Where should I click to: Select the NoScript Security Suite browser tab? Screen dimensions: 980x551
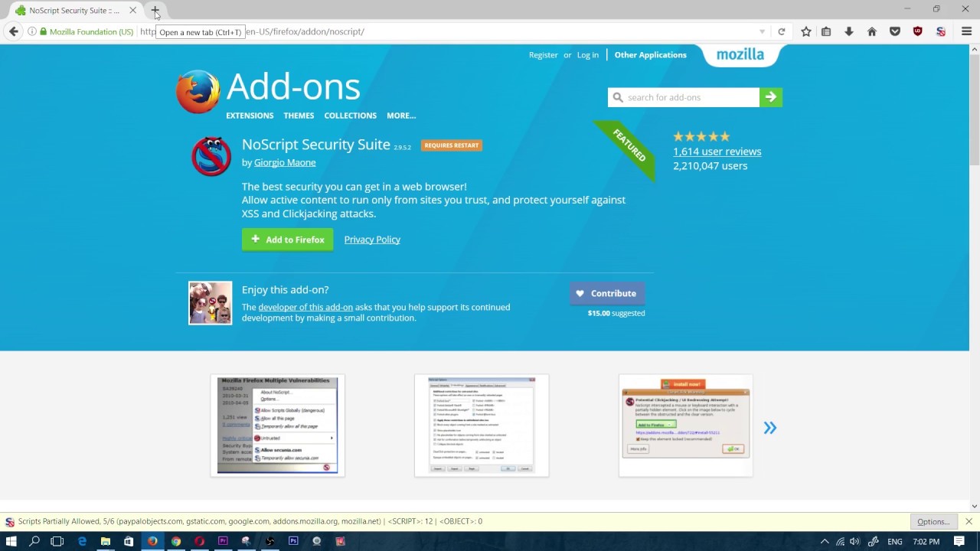(73, 11)
